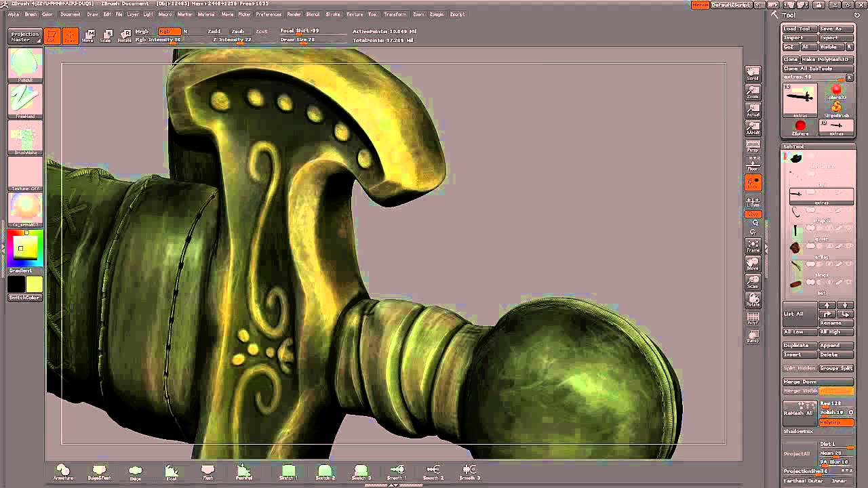868x488 pixels.
Task: Set canvas to Actual size
Action: (x=753, y=110)
